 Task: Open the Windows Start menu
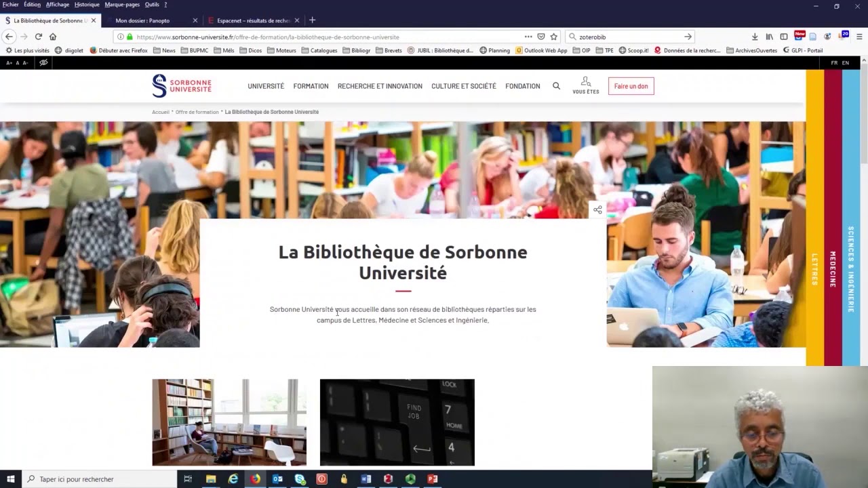pyautogui.click(x=10, y=479)
